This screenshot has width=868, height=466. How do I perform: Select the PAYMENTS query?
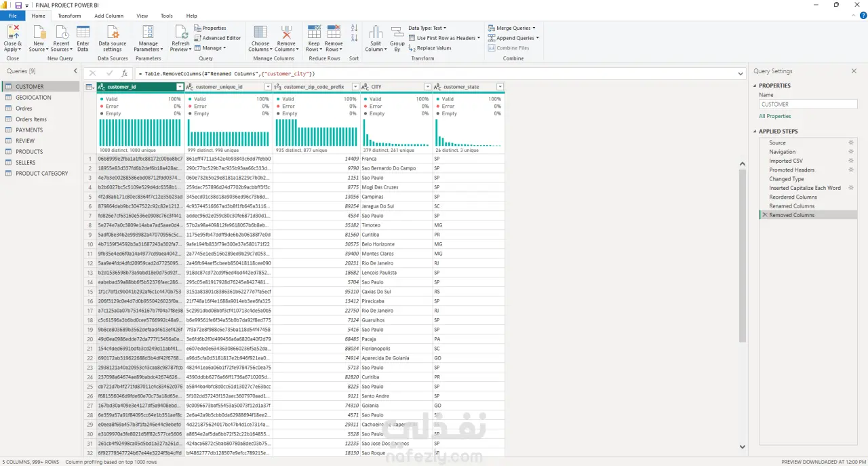click(x=41, y=130)
